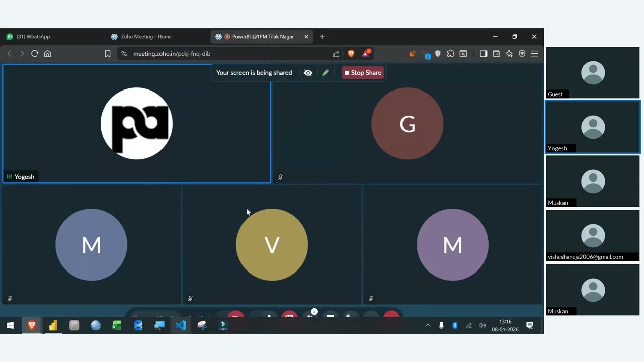Switch to Zoho Meeting - Home tab

point(157,37)
